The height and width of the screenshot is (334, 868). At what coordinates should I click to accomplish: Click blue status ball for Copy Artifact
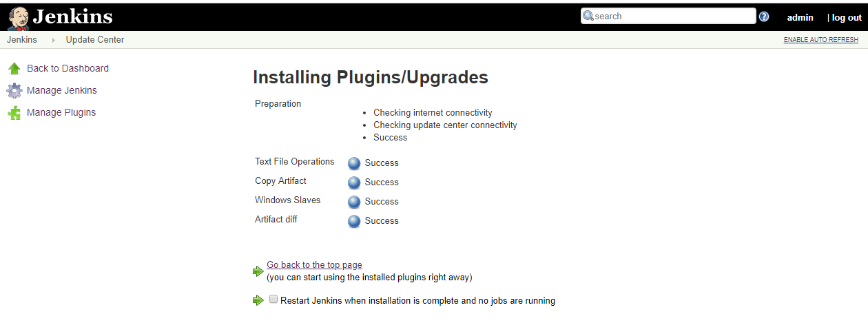click(x=354, y=182)
